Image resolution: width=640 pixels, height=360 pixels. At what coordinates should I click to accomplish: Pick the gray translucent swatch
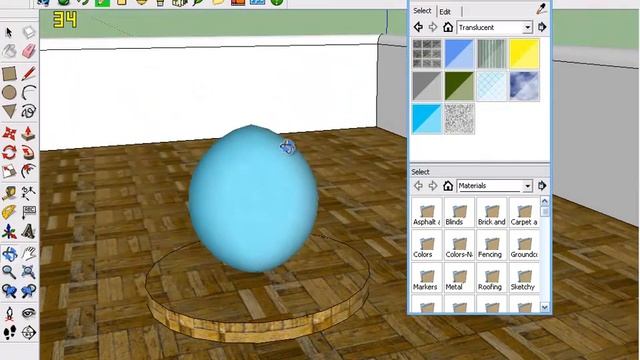click(x=427, y=86)
